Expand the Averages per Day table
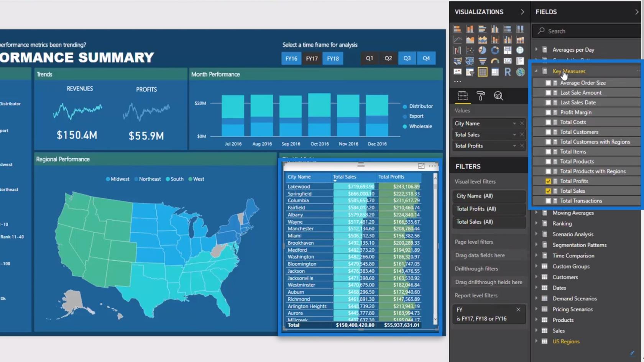The height and width of the screenshot is (362, 644). [536, 50]
